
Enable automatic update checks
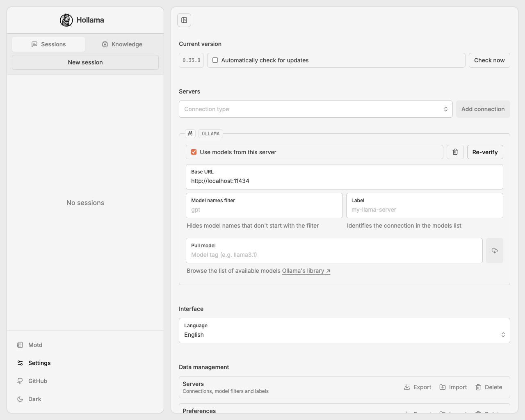pos(215,60)
